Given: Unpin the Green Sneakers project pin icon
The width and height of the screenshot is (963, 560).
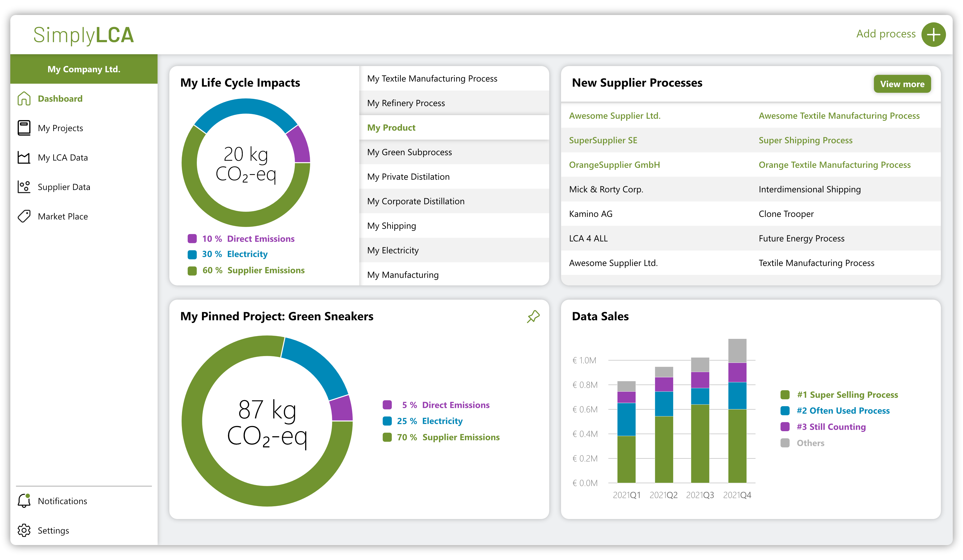Looking at the screenshot, I should point(533,316).
